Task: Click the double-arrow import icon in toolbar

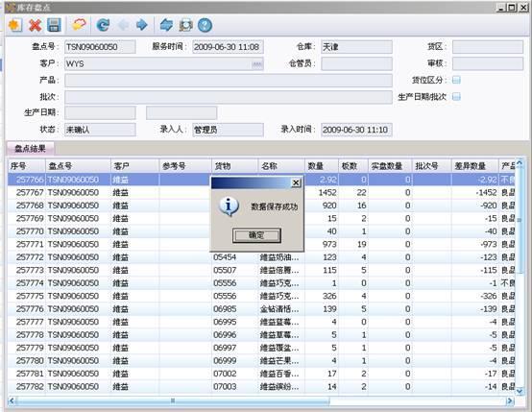Action: pos(166,25)
